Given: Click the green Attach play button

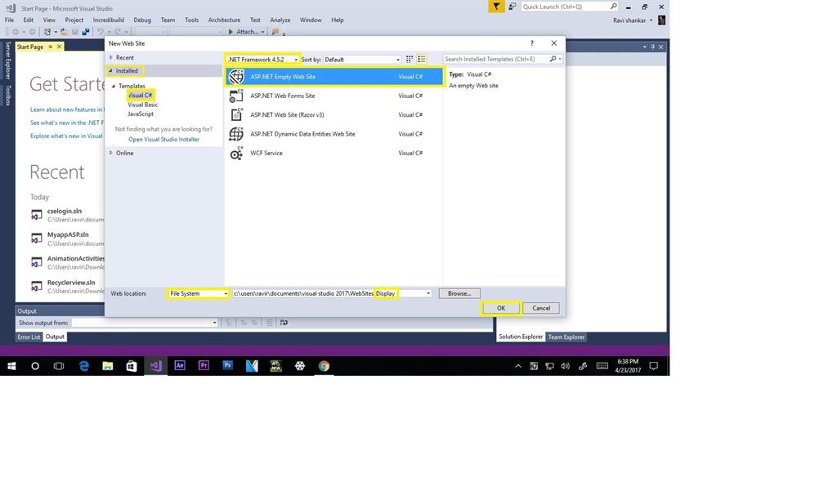Looking at the screenshot, I should [231, 32].
